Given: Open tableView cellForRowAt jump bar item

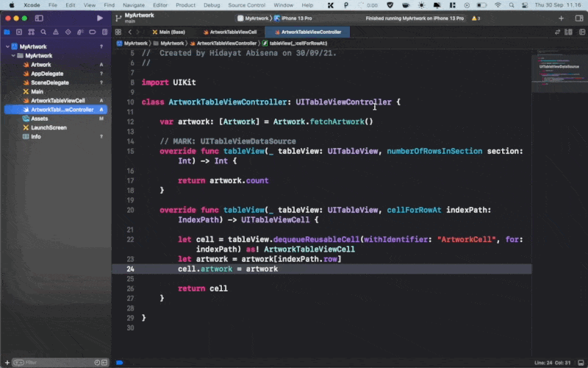Looking at the screenshot, I should (295, 43).
